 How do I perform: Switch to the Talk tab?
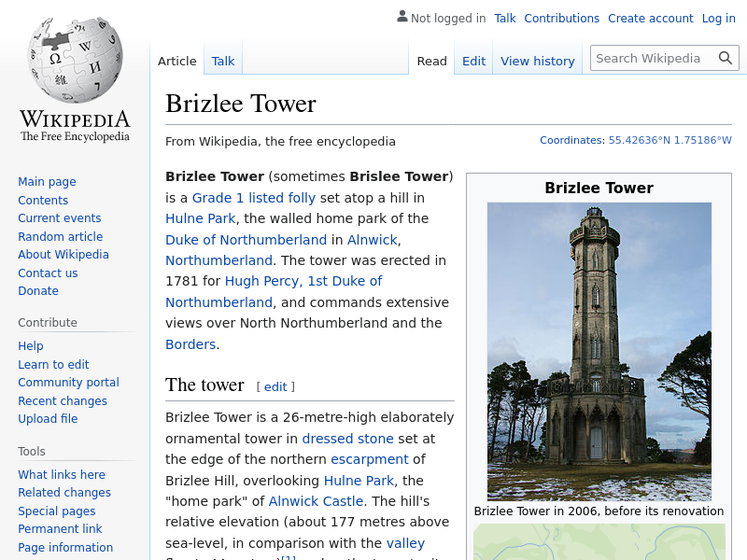click(223, 61)
